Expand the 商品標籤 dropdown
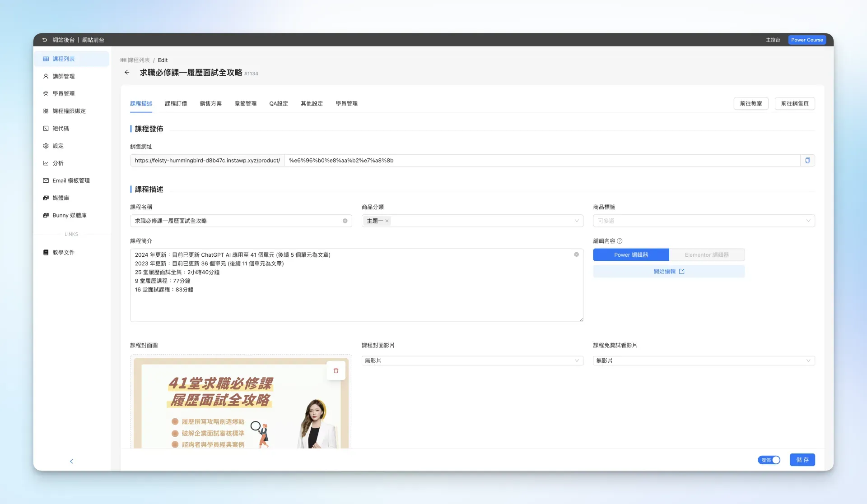The height and width of the screenshot is (504, 867). point(704,221)
